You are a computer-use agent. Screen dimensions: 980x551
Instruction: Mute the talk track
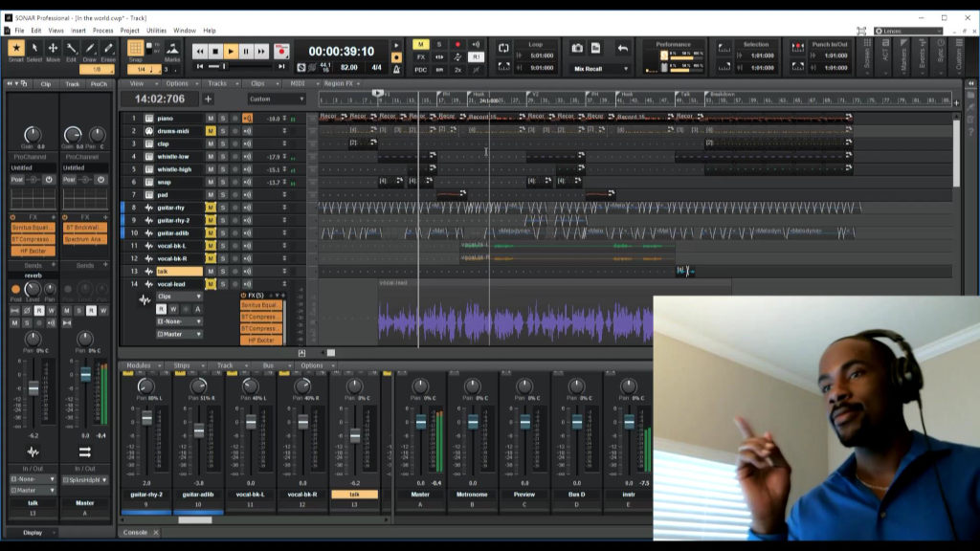click(x=211, y=271)
